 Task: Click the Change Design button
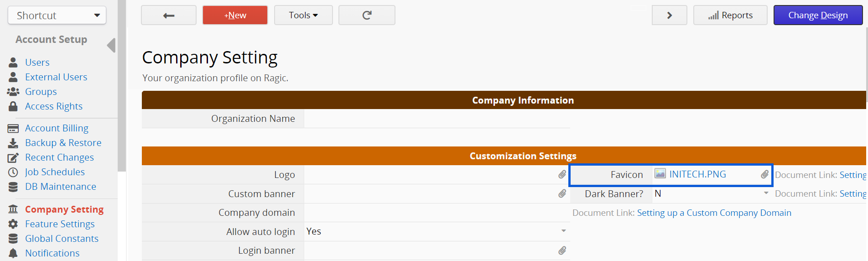point(817,16)
